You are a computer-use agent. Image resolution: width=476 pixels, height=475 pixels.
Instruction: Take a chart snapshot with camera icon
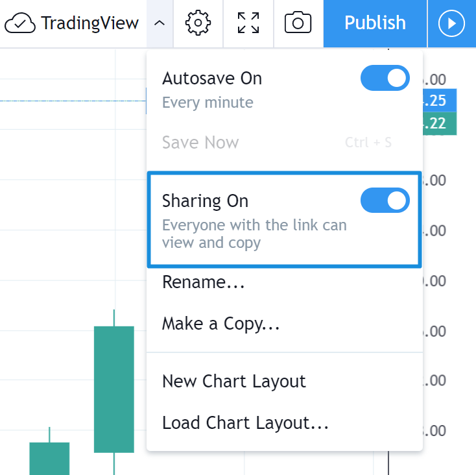pyautogui.click(x=298, y=23)
